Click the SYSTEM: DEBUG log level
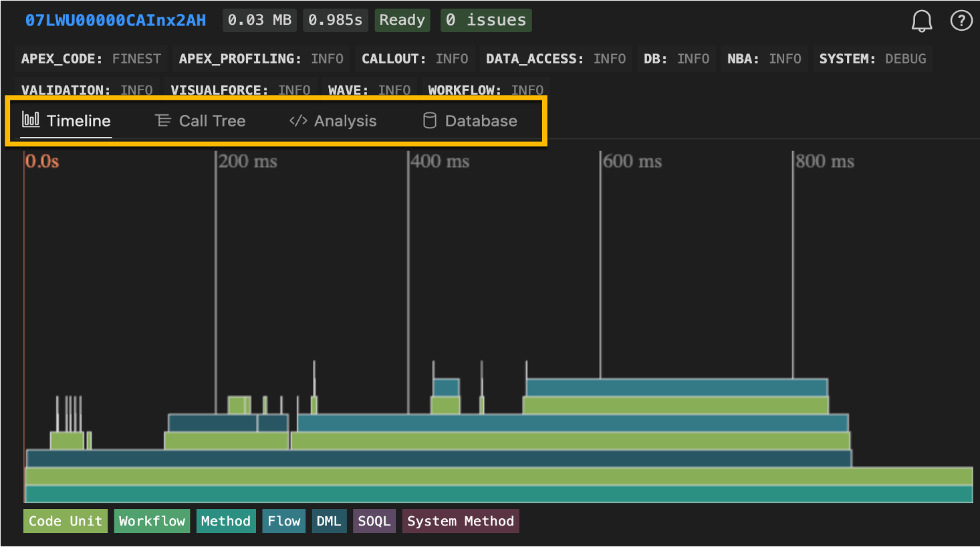 [x=872, y=59]
